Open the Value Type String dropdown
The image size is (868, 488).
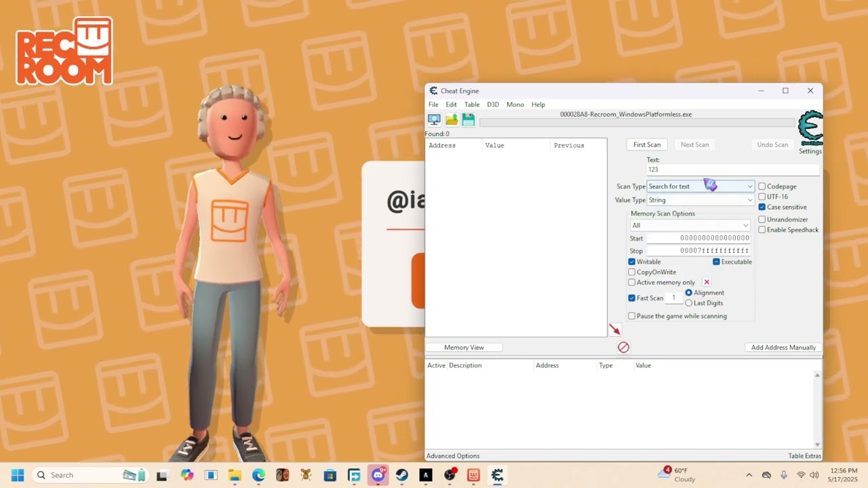(701, 200)
